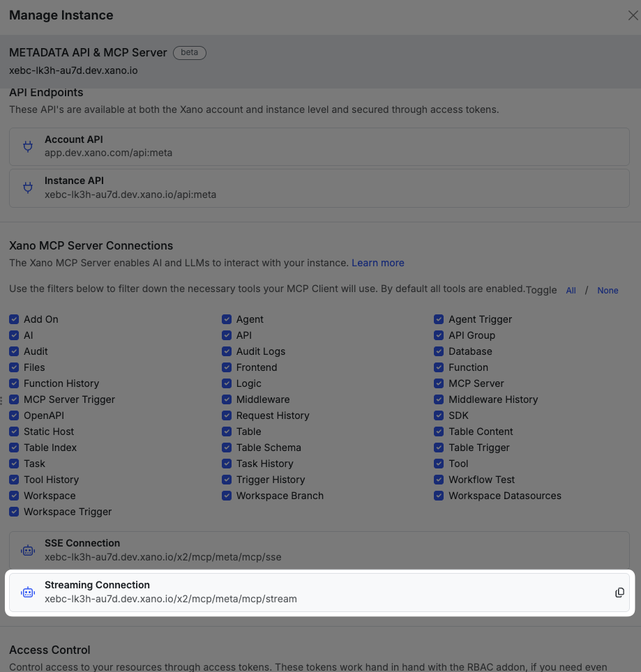Click the SSE Connection robot icon
The width and height of the screenshot is (641, 672).
(28, 550)
